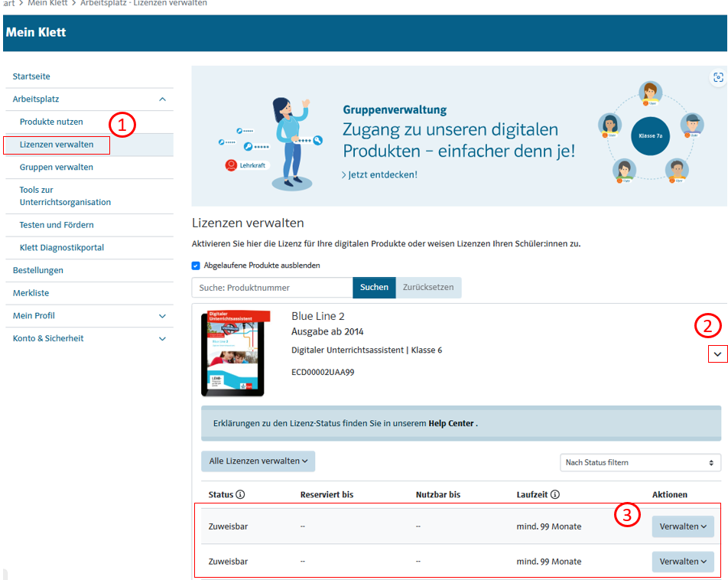Click the Suchen button
This screenshot has height=580, width=728.
coord(374,287)
